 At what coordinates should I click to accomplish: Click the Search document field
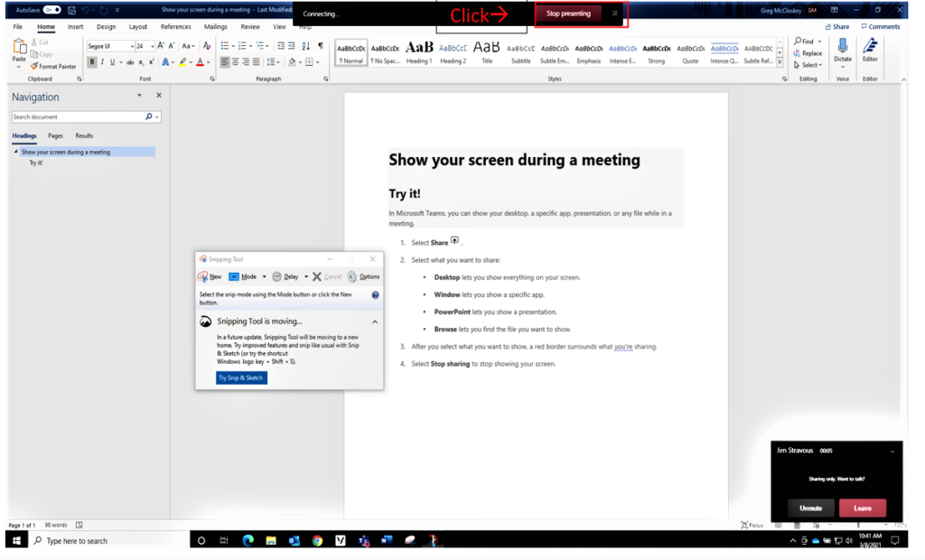click(79, 117)
